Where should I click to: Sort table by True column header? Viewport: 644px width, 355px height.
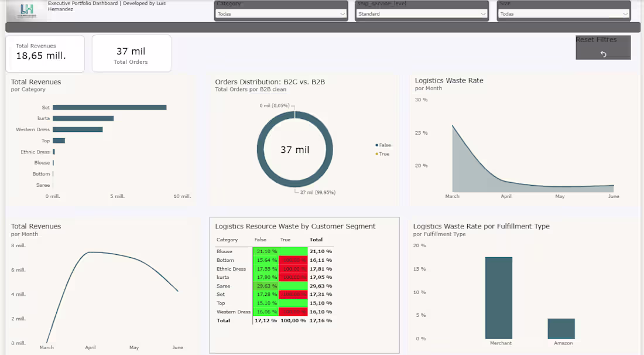(286, 240)
